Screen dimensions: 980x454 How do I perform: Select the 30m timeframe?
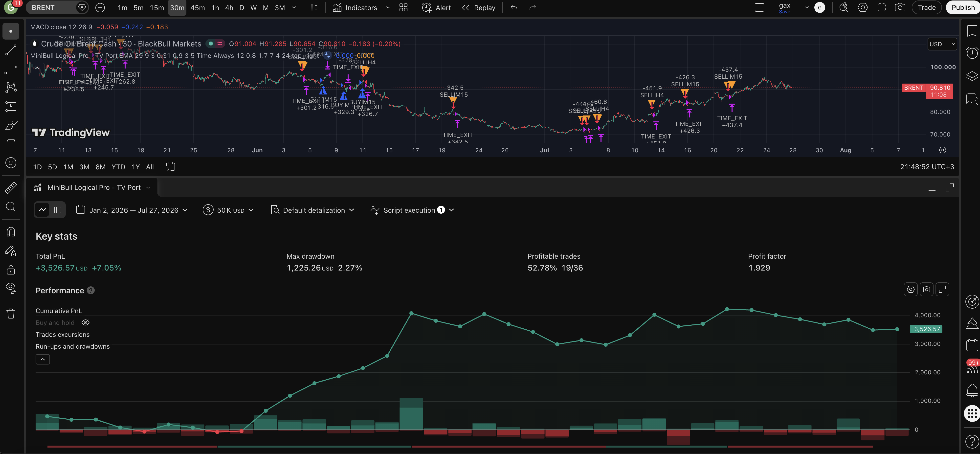coord(177,8)
